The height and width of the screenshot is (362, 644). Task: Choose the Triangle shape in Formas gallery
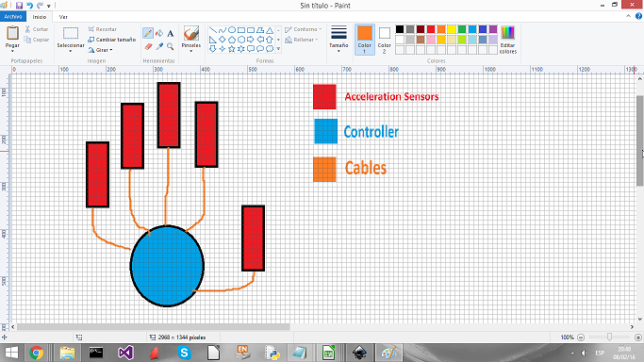tap(270, 30)
